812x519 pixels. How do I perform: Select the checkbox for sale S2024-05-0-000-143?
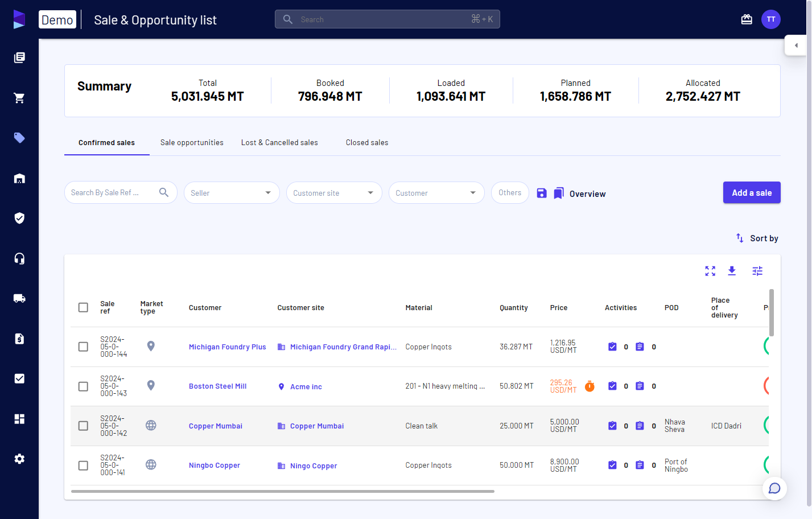(x=83, y=386)
